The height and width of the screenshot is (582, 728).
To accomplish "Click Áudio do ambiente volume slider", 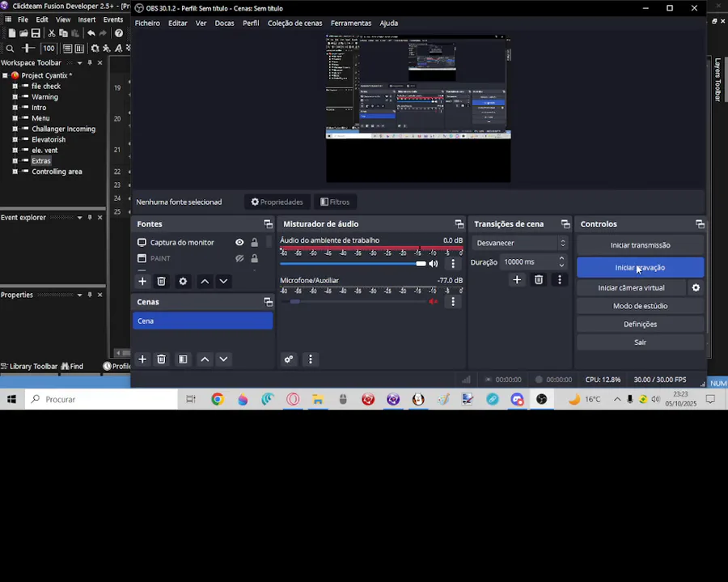I will click(353, 264).
